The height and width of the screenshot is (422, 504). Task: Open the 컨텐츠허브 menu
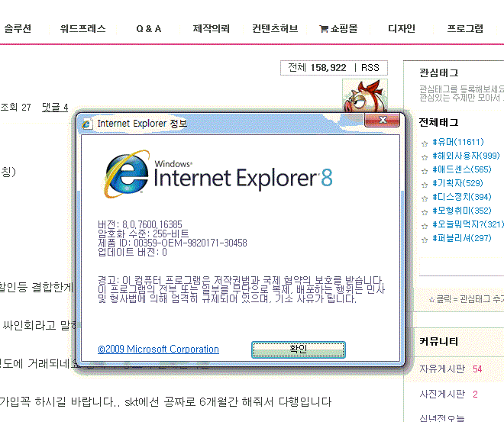click(x=275, y=28)
